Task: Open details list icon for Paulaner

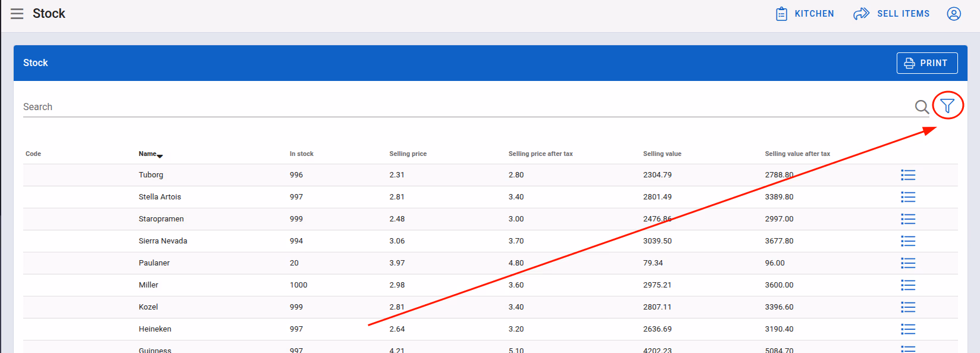Action: 908,263
